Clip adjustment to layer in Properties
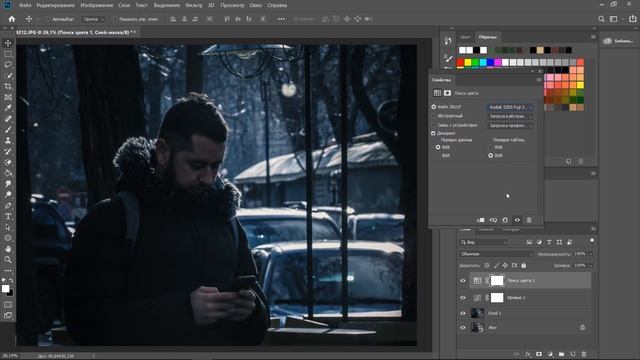 [x=481, y=220]
